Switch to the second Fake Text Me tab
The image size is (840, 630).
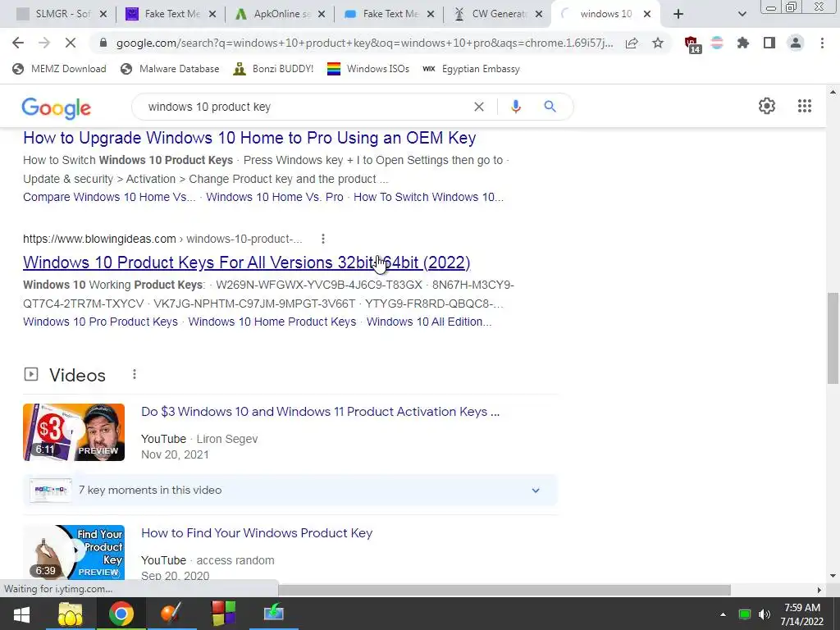point(390,14)
